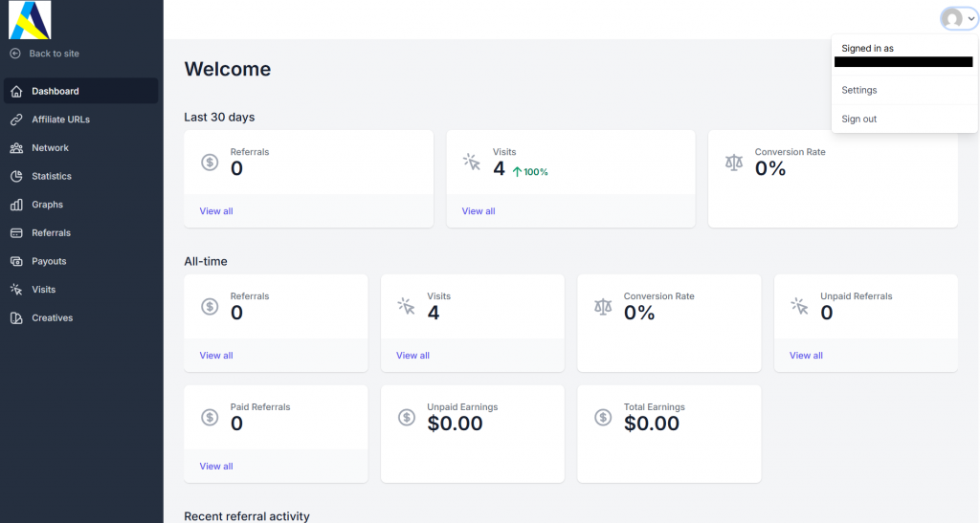The image size is (980, 523).
Task: Click the All-time Total Earnings card
Action: tap(669, 434)
